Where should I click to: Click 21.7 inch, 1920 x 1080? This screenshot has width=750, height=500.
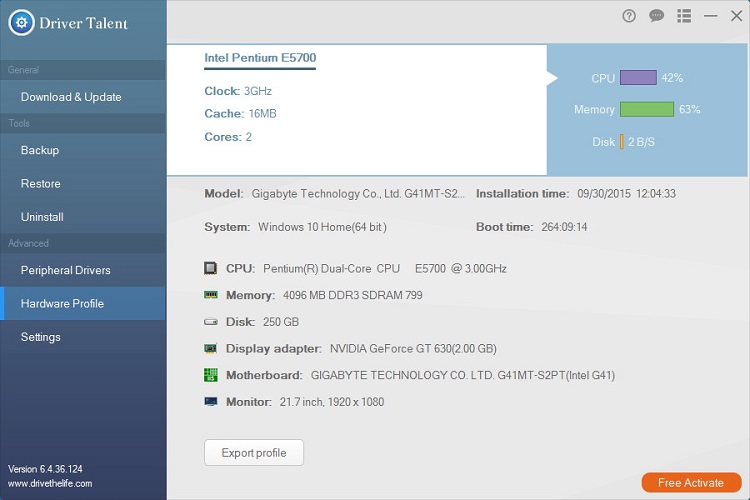(x=332, y=402)
